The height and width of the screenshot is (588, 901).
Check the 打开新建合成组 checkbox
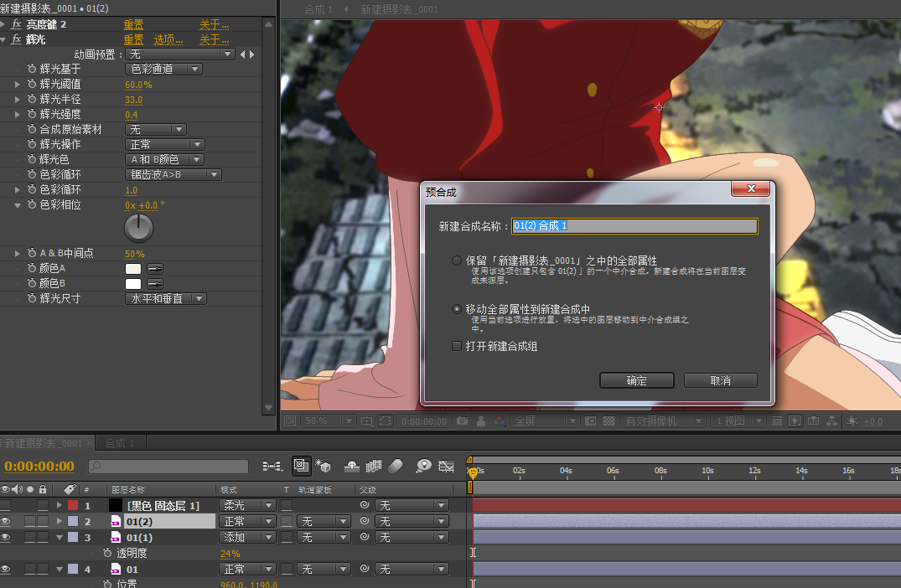pyautogui.click(x=457, y=346)
